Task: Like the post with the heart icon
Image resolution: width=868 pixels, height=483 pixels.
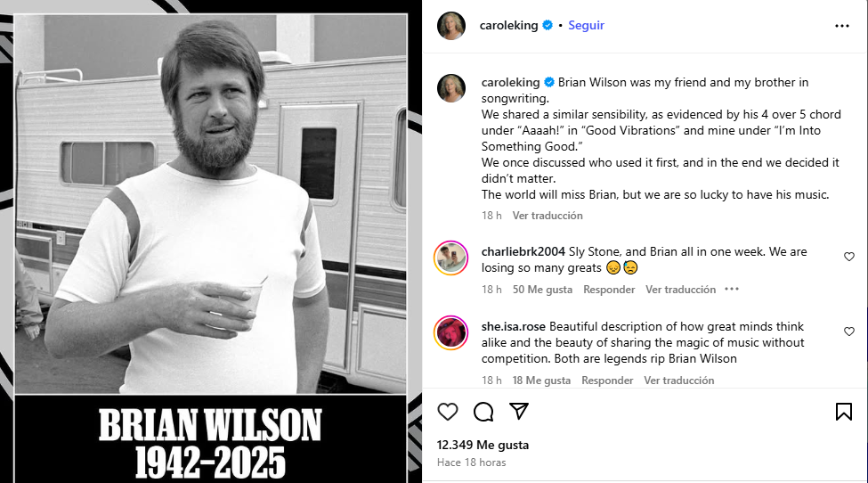Action: click(x=447, y=412)
